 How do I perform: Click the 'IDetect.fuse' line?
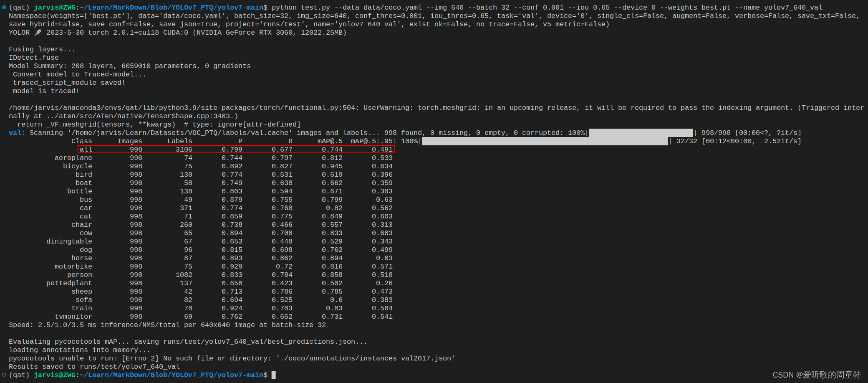pyautogui.click(x=34, y=58)
